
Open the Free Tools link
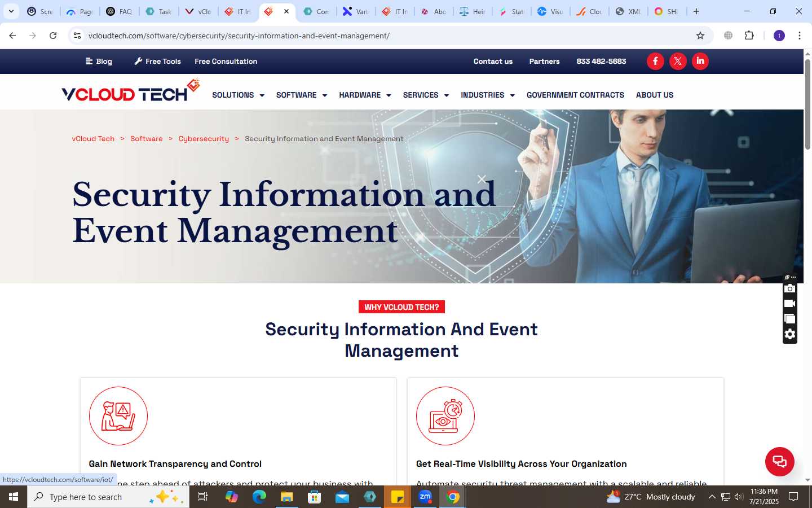coord(157,61)
